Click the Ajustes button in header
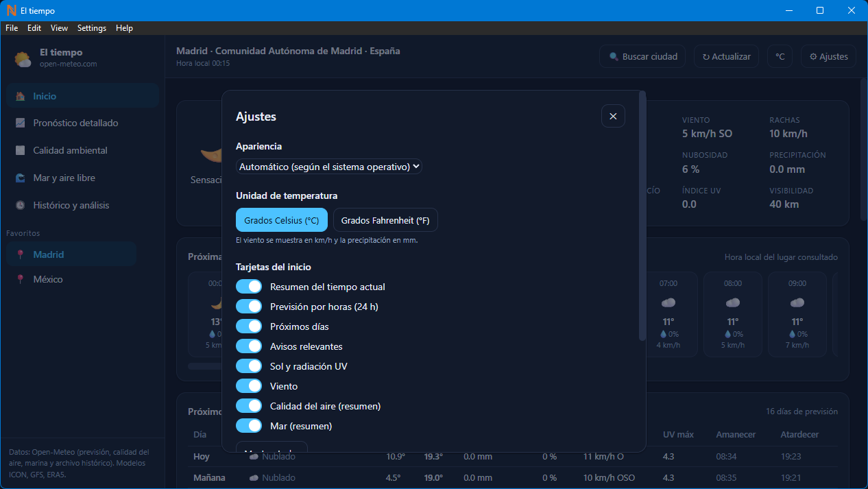Screen dimensions: 868x489 [x=828, y=57]
